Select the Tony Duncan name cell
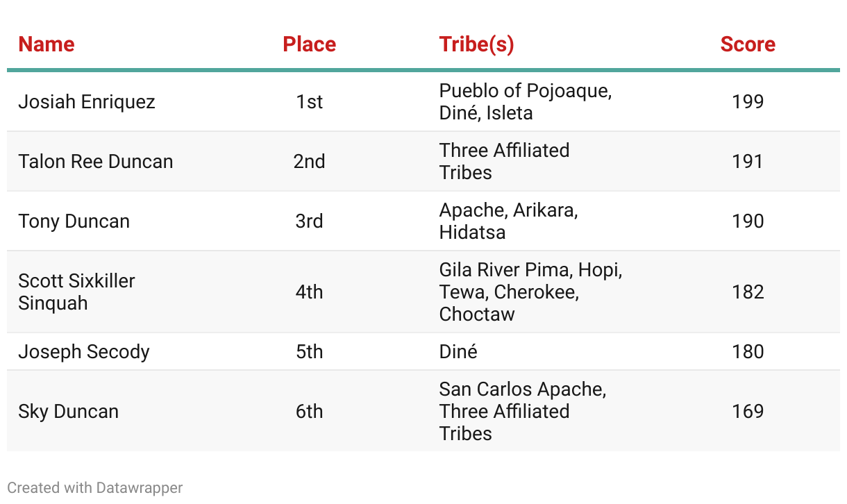 tap(74, 221)
